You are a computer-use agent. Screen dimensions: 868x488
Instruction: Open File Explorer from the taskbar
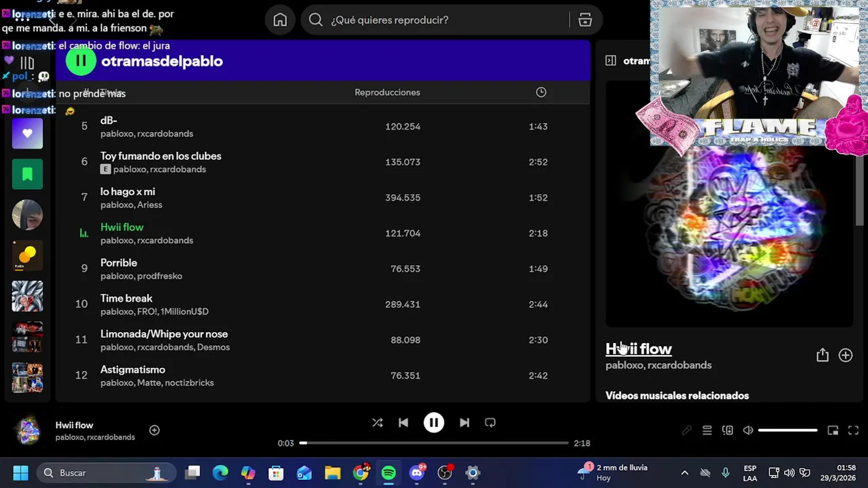pos(332,472)
